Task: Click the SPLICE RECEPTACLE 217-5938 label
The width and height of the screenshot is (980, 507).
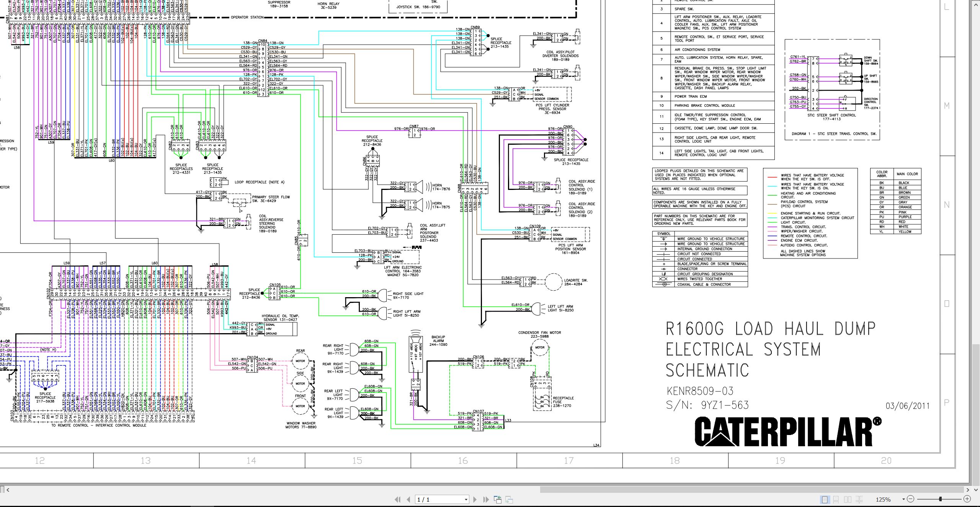Action: (45, 397)
